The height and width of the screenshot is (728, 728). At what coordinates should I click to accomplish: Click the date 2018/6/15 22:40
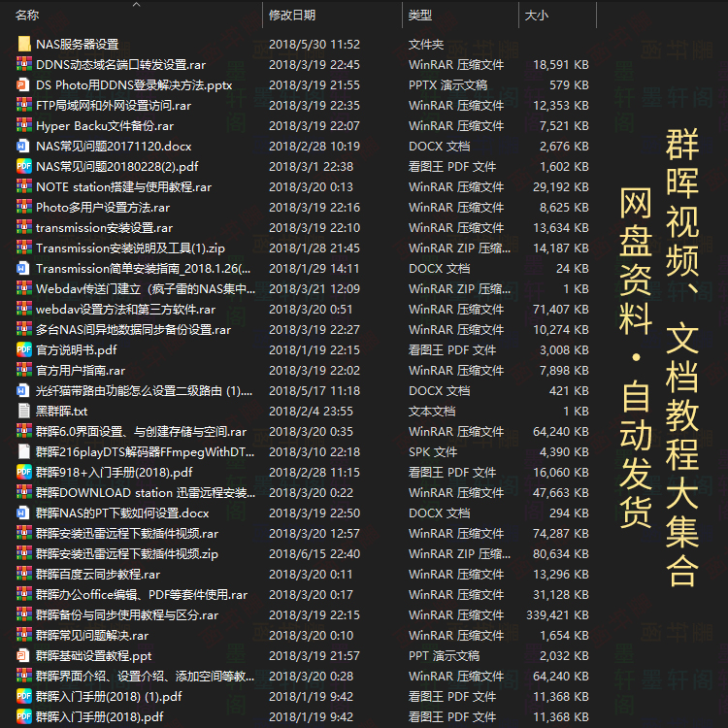coord(314,554)
